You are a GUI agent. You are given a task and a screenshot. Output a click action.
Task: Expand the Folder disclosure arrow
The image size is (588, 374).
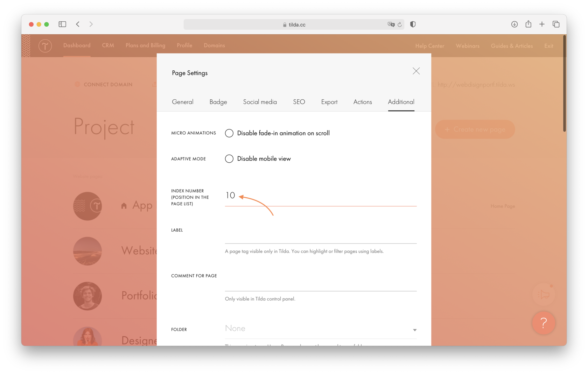[x=414, y=330]
